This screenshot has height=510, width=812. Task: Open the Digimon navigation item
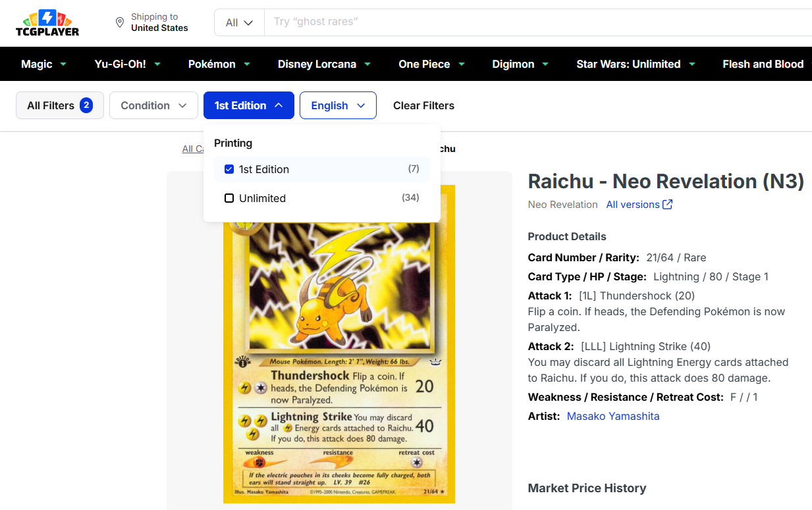[513, 64]
